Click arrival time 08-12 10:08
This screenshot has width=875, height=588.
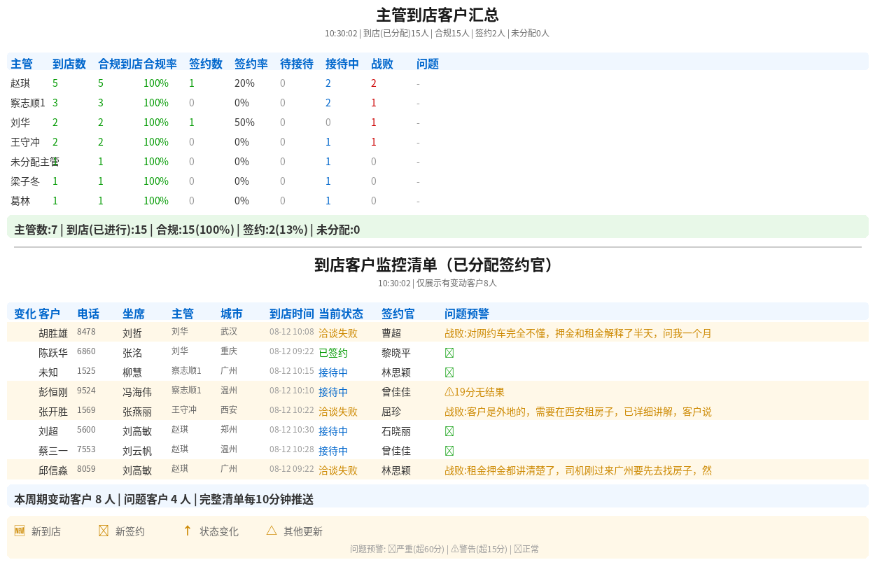coord(292,332)
